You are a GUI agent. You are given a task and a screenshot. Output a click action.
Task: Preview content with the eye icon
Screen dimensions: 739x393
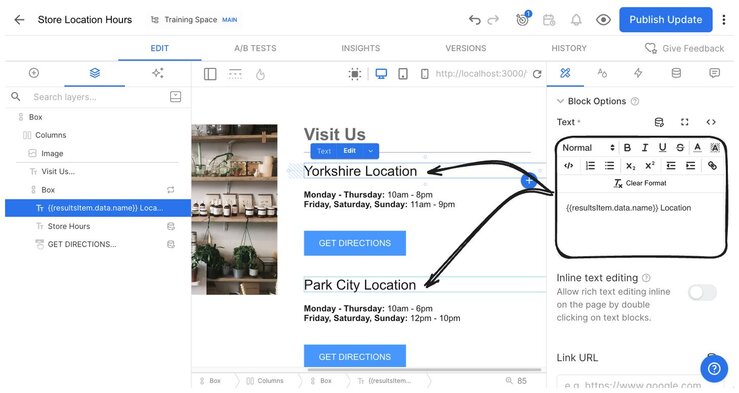tap(603, 20)
